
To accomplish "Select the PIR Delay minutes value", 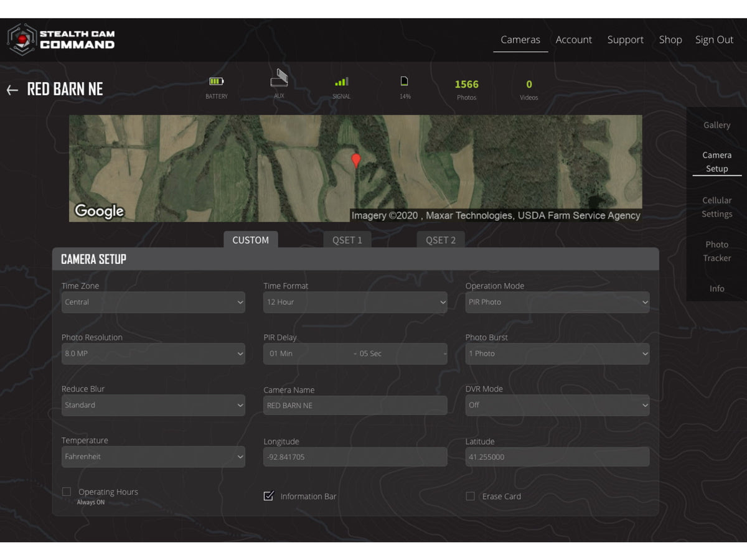I will click(309, 353).
